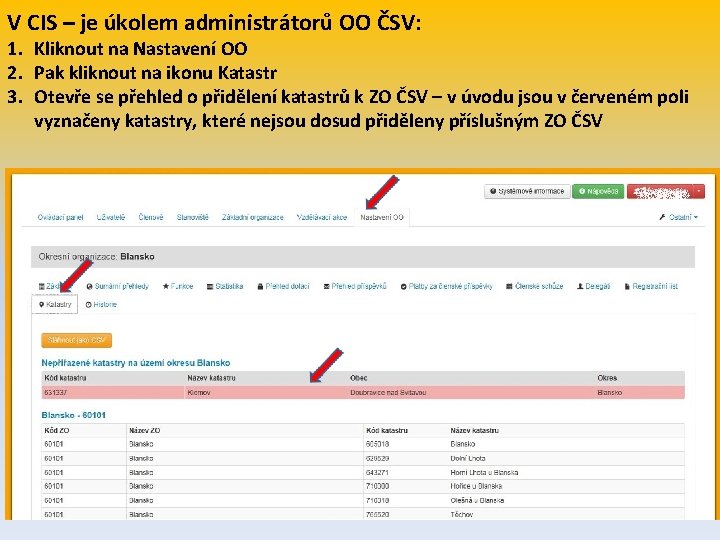Click the Kód ZO column header
This screenshot has width=720, height=540.
[x=57, y=430]
